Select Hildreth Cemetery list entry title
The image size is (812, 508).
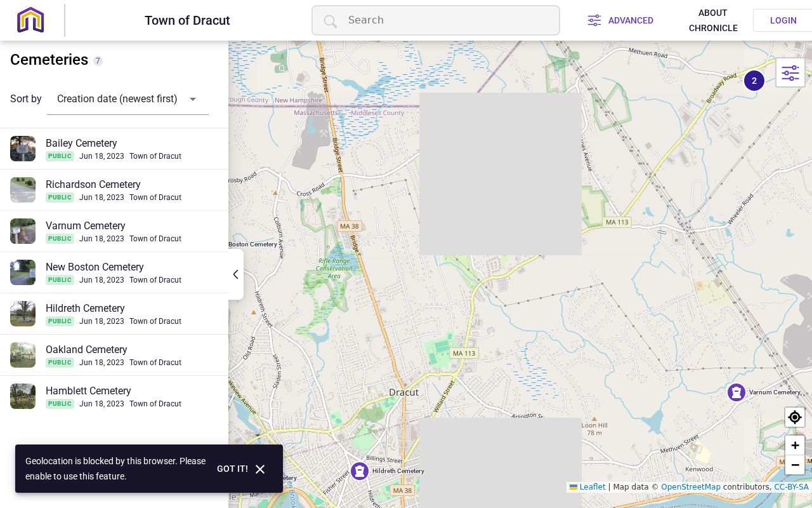point(85,309)
